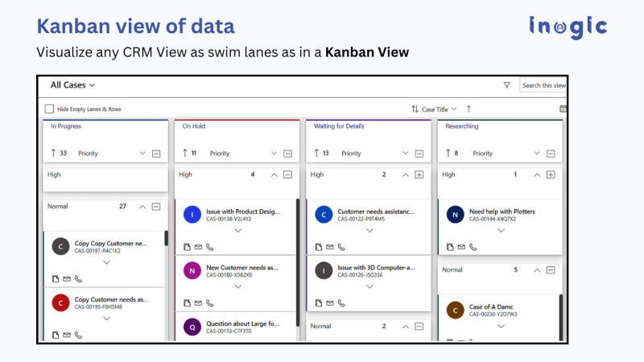Click phone icon on Issue with Product Design card
This screenshot has width=644, height=362.
(x=209, y=247)
